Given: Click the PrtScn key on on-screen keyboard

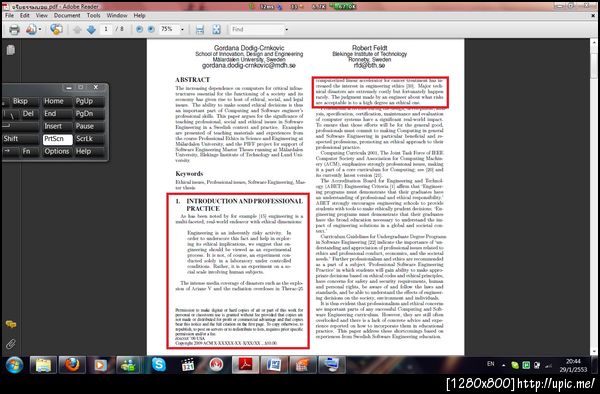Looking at the screenshot, I should tap(57, 139).
